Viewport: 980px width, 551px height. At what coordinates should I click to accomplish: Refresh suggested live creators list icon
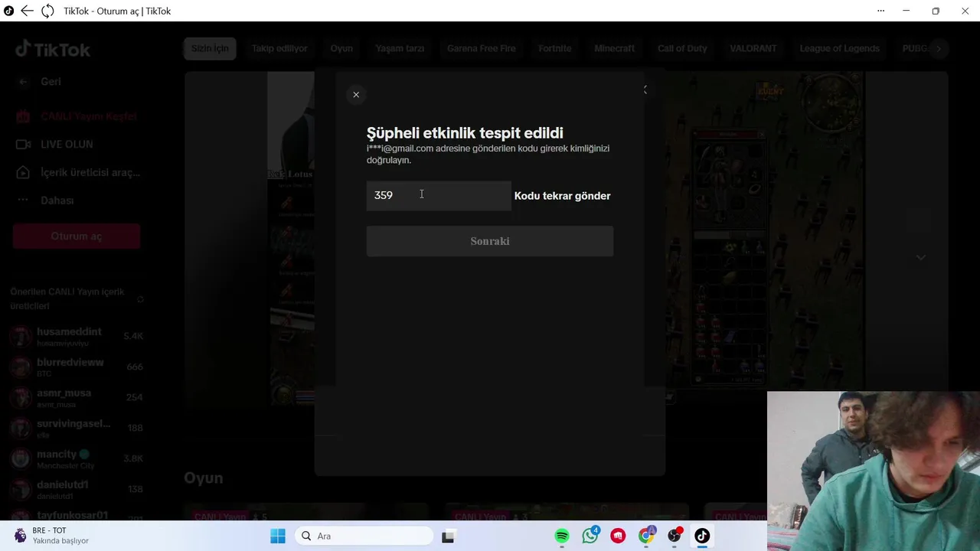click(x=140, y=299)
